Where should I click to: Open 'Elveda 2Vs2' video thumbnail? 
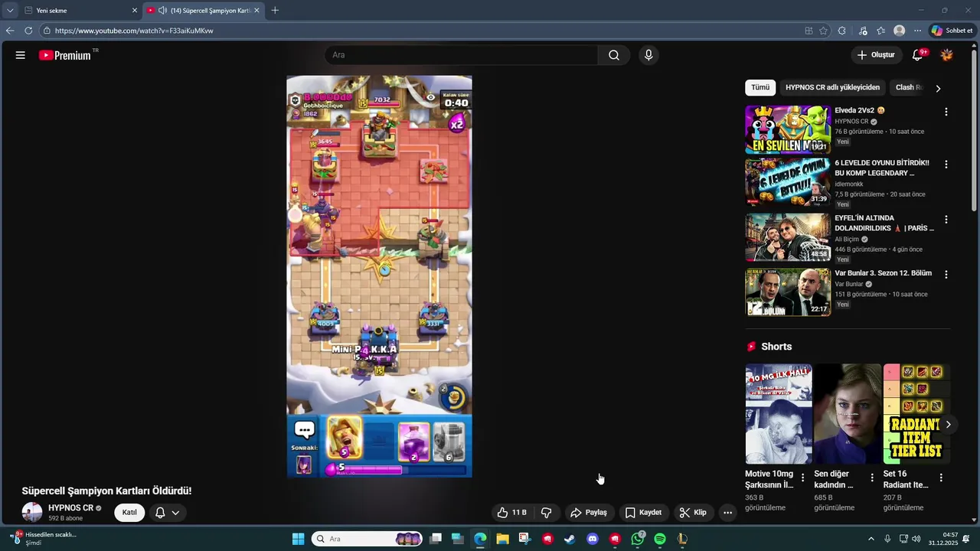pos(788,130)
